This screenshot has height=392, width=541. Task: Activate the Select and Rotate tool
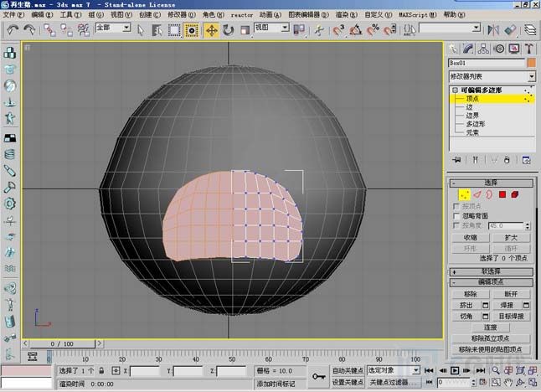click(x=228, y=30)
